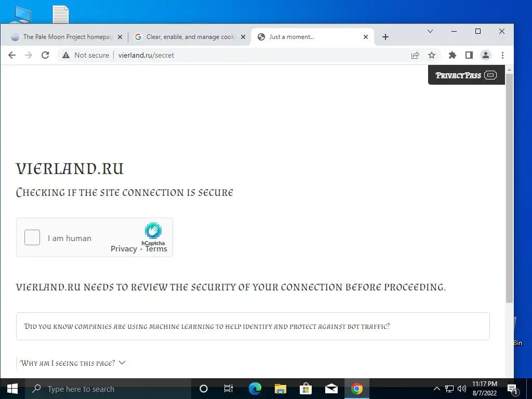The image size is (532, 399).
Task: Open the computer desktop icon
Action: [22, 15]
